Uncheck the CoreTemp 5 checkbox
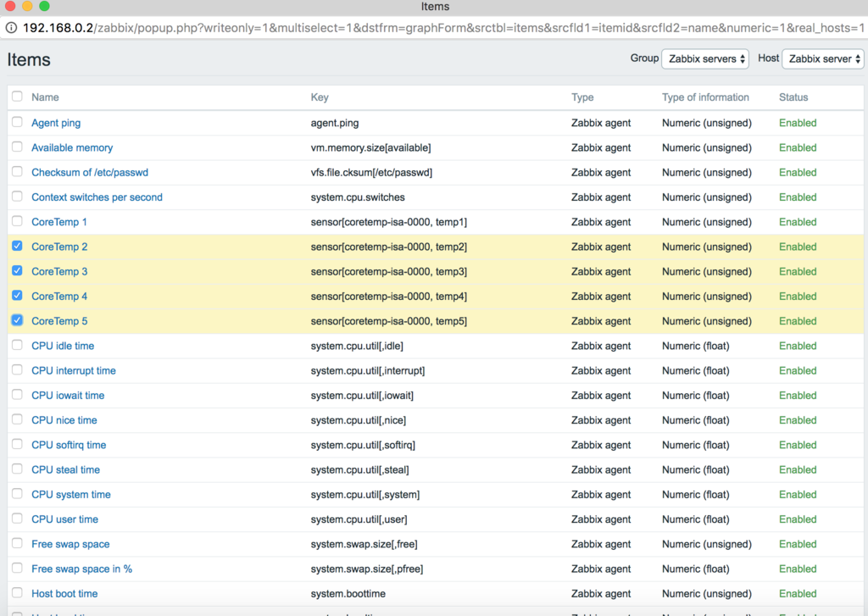The height and width of the screenshot is (616, 868). click(17, 320)
